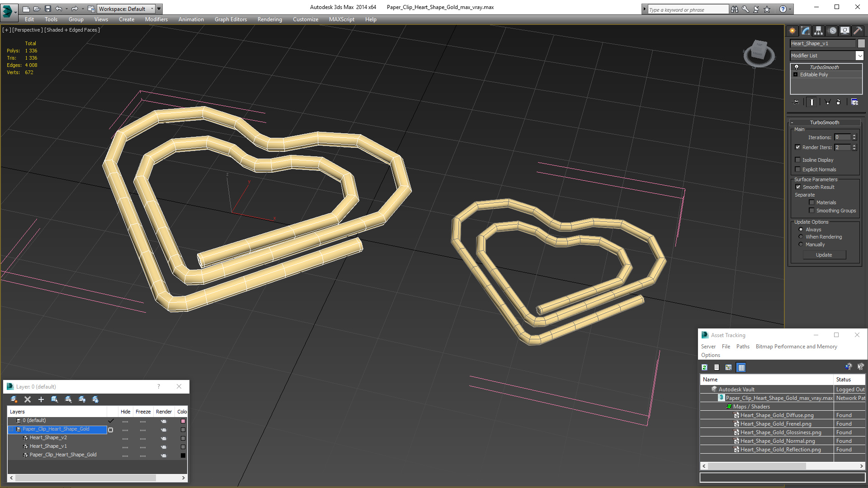868x488 pixels.
Task: Open the Display command panel tab
Action: pyautogui.click(x=844, y=31)
